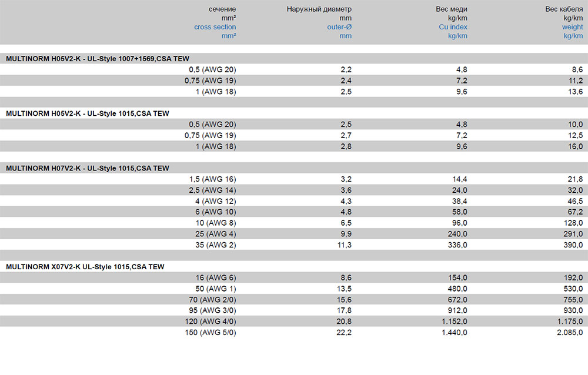Click the outer diameter value '2,2'

click(346, 69)
